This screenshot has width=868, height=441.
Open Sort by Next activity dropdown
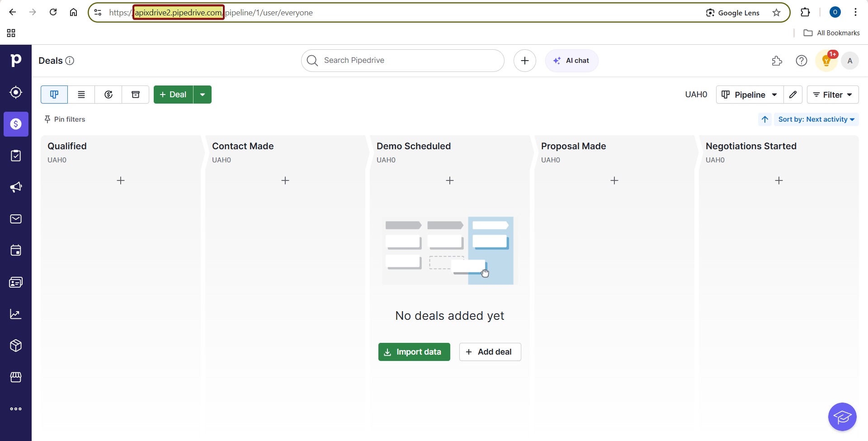(x=816, y=119)
